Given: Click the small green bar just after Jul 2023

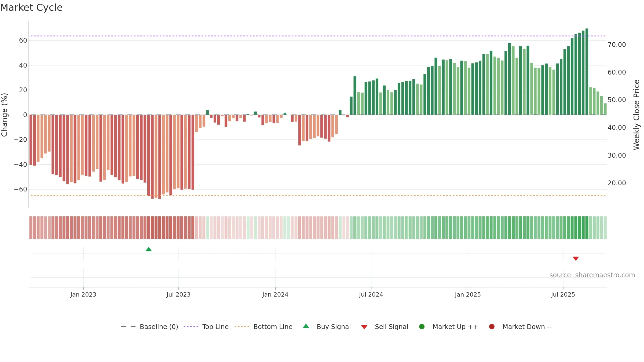Looking at the screenshot, I should [x=207, y=113].
